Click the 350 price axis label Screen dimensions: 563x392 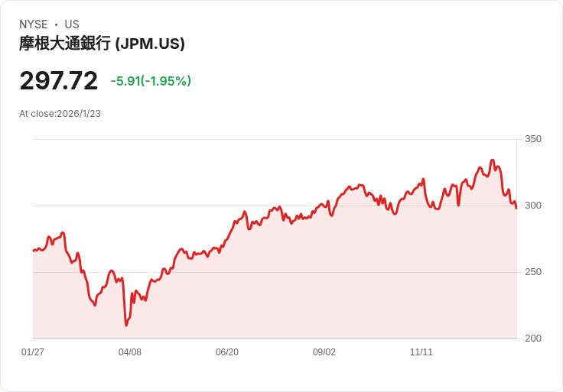pos(533,139)
